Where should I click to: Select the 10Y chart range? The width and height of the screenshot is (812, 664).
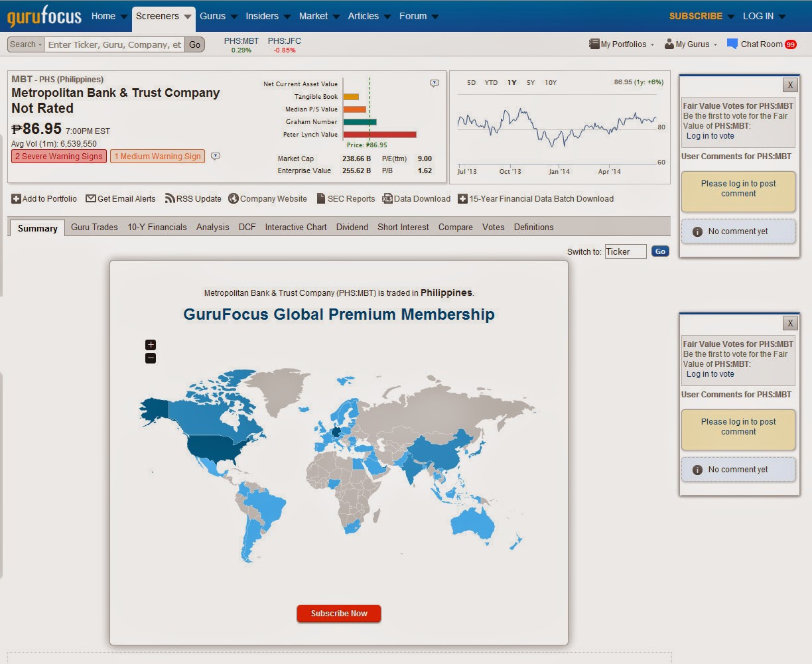[551, 83]
